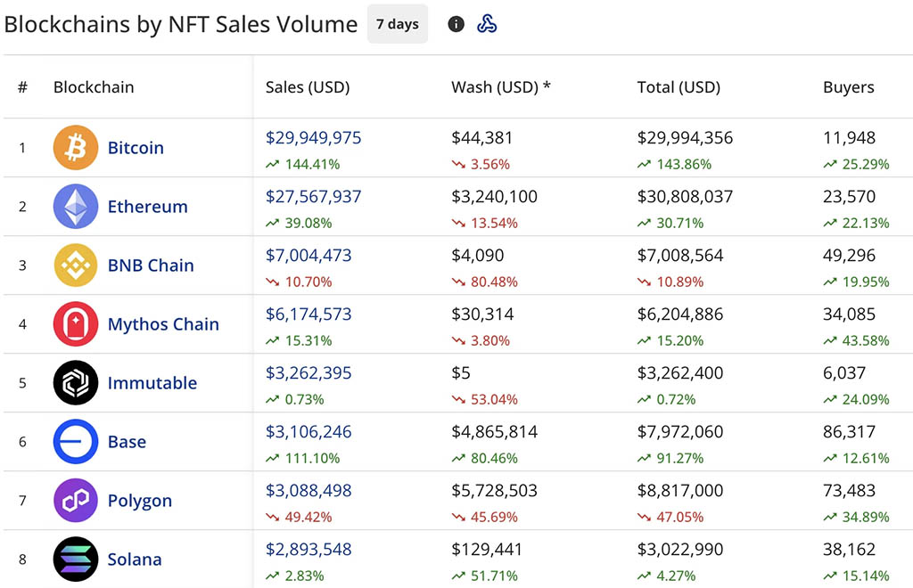Click the blue webhook icon in header
The height and width of the screenshot is (588, 913).
point(487,24)
